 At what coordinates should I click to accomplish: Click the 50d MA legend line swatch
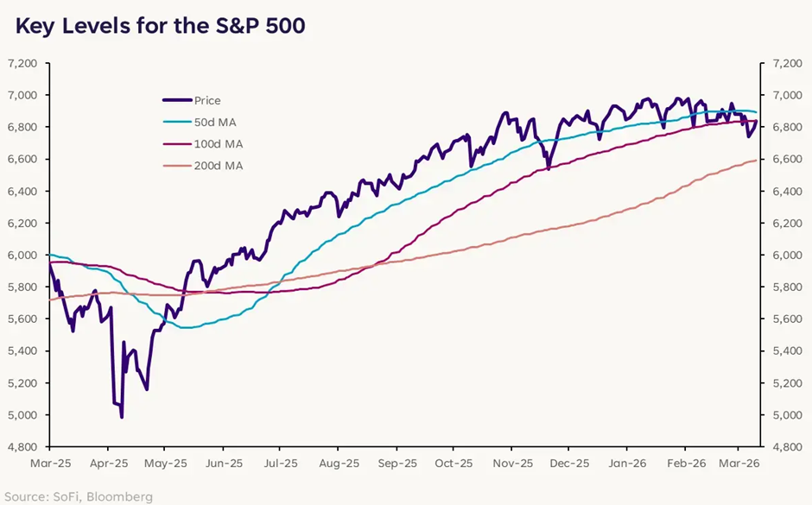tap(177, 122)
